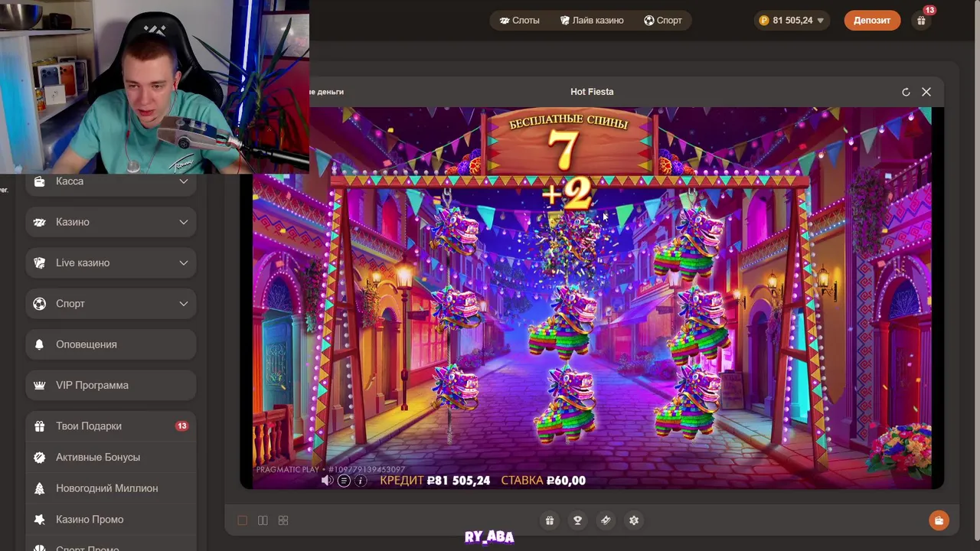Click the Твои Подарки gift icon
The width and height of the screenshot is (980, 551).
(40, 426)
